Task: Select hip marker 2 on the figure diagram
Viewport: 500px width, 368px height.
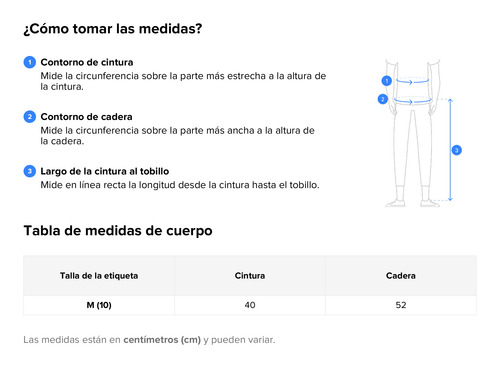Action: pos(383,99)
